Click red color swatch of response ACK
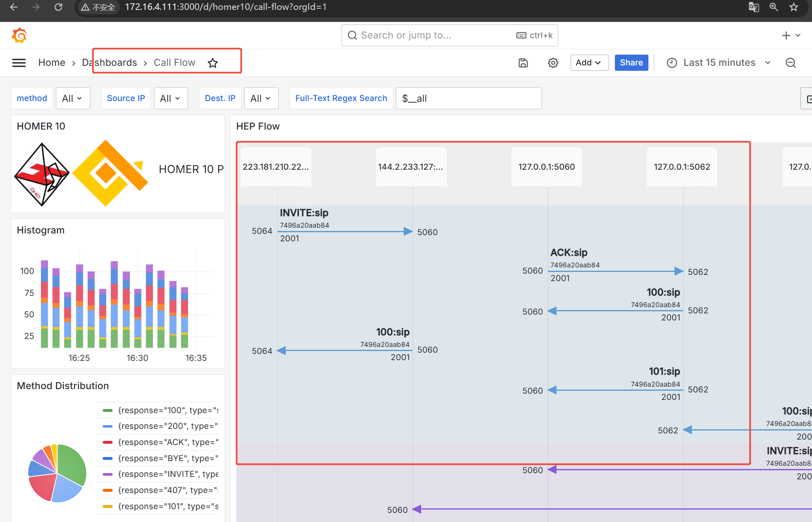The height and width of the screenshot is (522, 812). tap(108, 443)
